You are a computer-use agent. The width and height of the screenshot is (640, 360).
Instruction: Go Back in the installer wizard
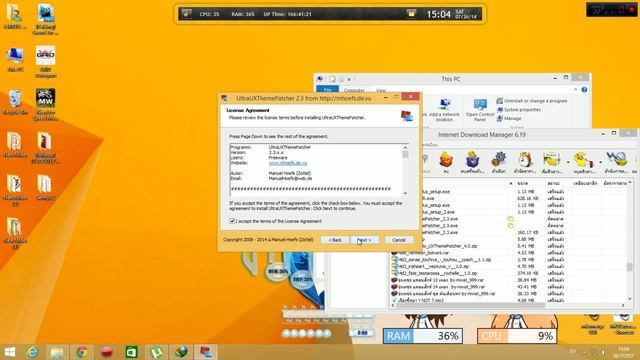click(335, 240)
